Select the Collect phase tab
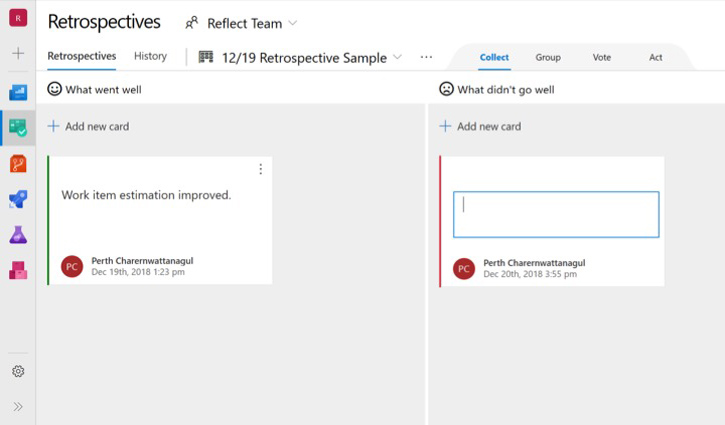725x425 pixels. [494, 57]
